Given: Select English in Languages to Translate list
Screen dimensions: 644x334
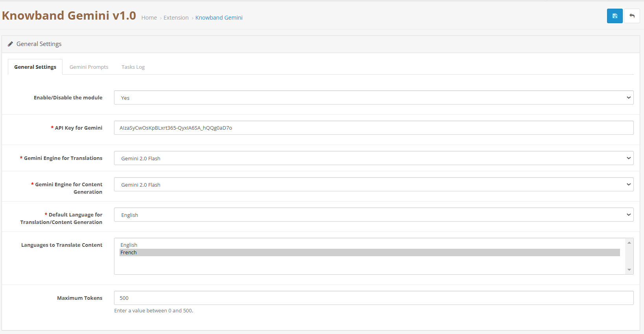Looking at the screenshot, I should pos(370,245).
